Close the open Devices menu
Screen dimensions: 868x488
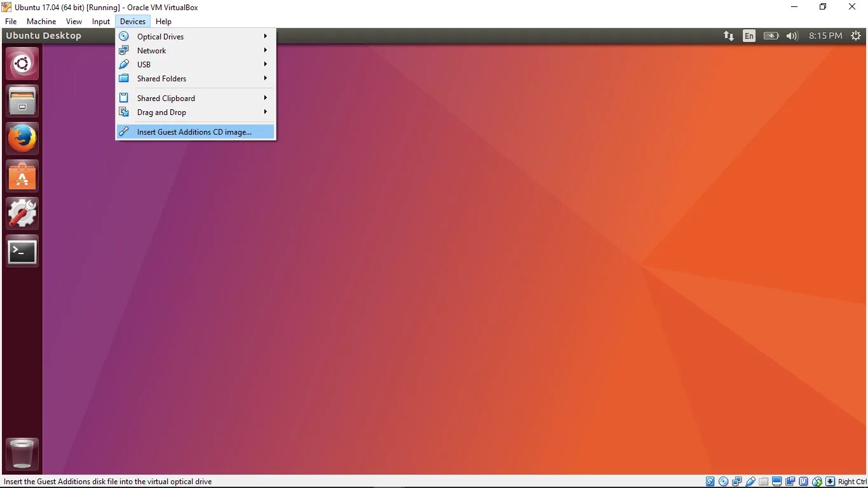pyautogui.click(x=133, y=22)
